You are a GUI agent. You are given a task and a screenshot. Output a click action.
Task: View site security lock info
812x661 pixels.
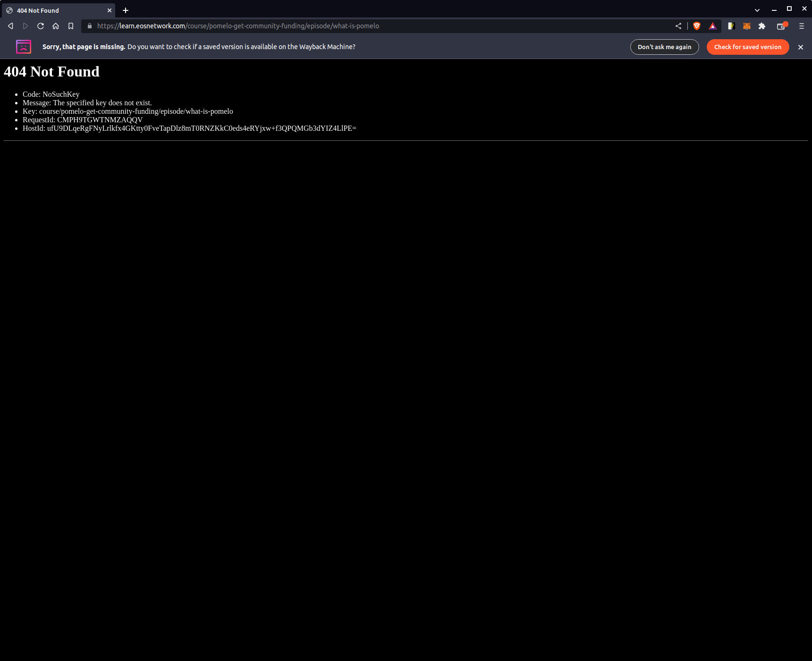[90, 26]
